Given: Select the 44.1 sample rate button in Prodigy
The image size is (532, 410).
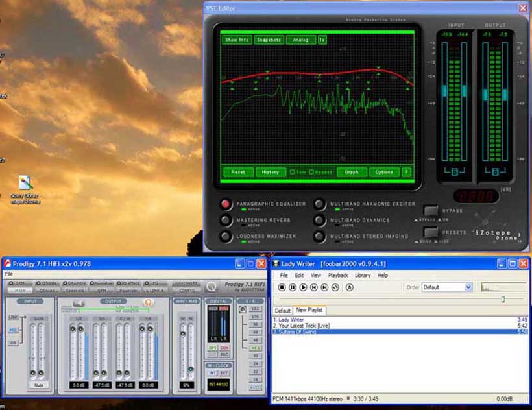Looking at the screenshot, I should [x=255, y=348].
